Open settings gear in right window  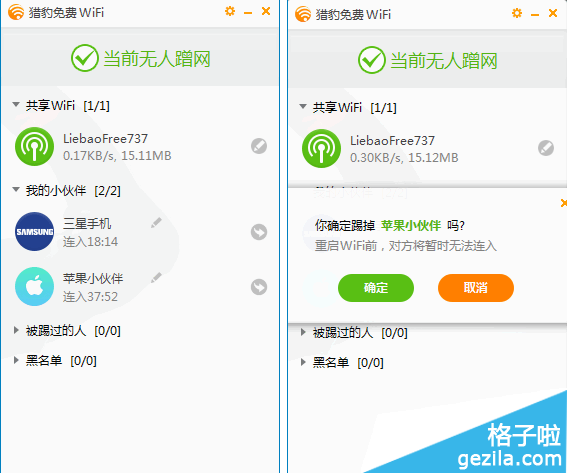pos(517,13)
